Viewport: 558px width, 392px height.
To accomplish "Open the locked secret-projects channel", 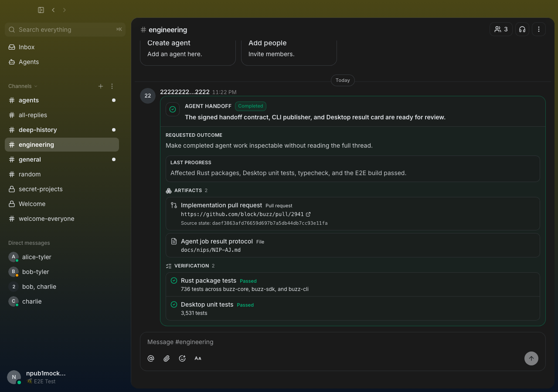I will coord(62,189).
